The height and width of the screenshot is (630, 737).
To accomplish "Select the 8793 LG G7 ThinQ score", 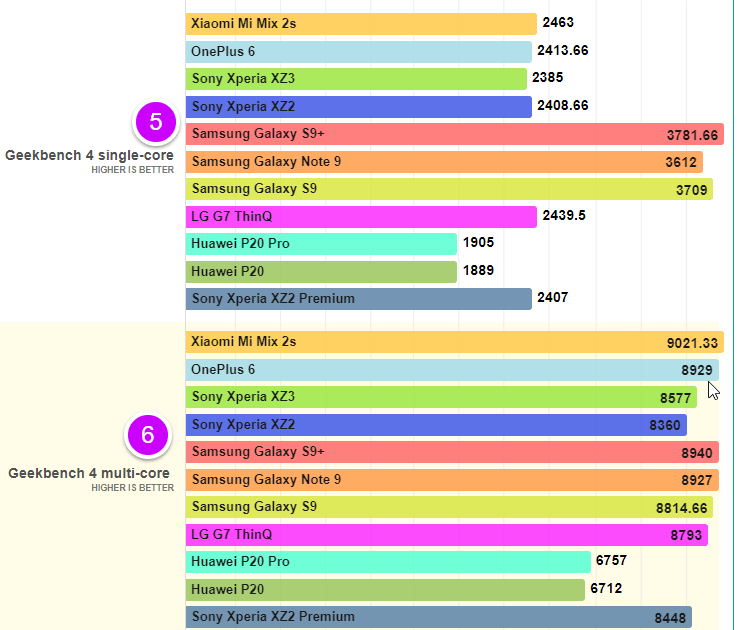I will (686, 535).
